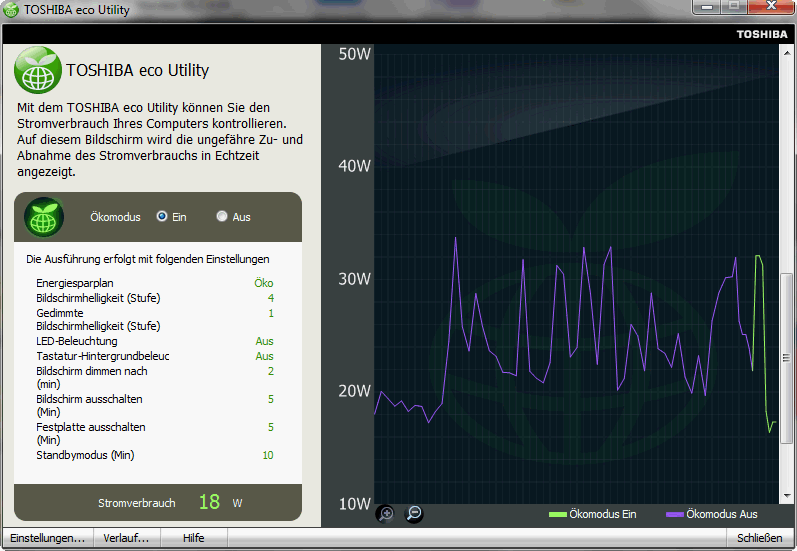
Task: Click the Standbymodus (Min) value 10
Action: (x=268, y=455)
